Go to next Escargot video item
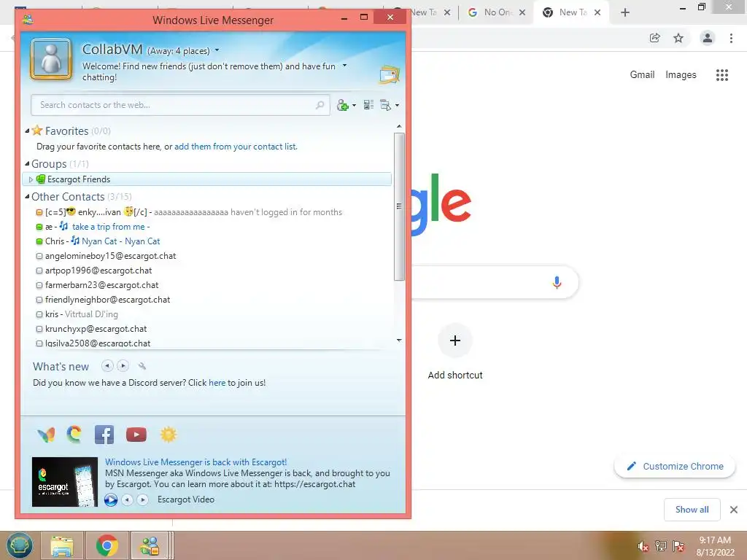The width and height of the screenshot is (747, 560). pos(142,499)
